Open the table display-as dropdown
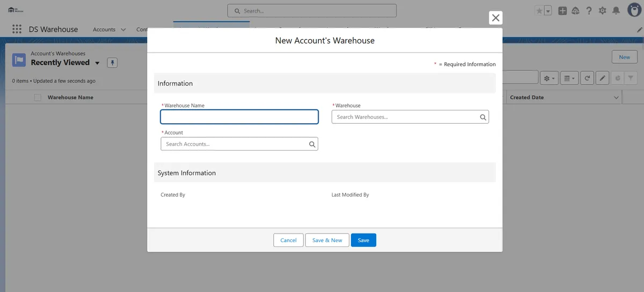Viewport: 644px width, 292px height. coord(568,78)
